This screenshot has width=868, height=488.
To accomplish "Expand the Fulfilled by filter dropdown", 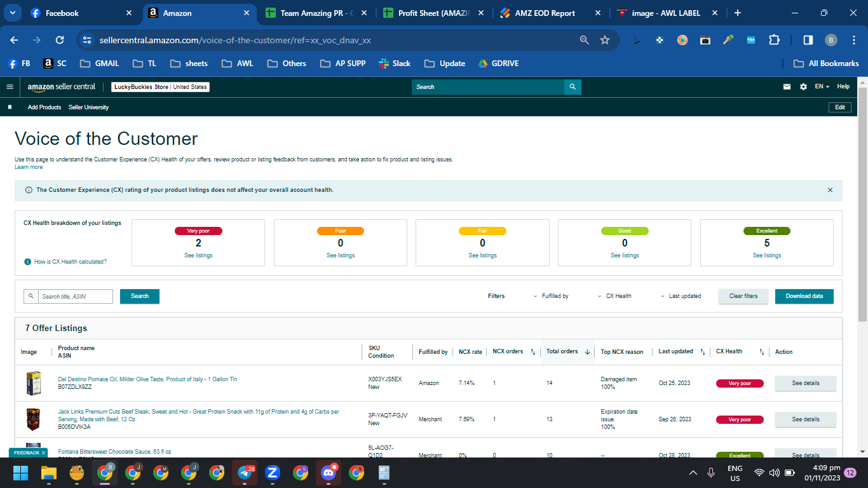I will tap(551, 296).
